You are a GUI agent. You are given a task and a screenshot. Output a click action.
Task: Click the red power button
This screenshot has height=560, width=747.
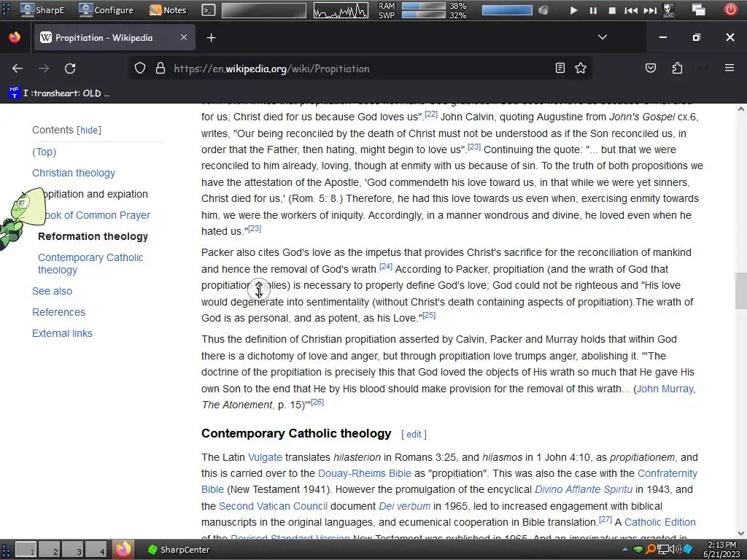pyautogui.click(x=730, y=9)
